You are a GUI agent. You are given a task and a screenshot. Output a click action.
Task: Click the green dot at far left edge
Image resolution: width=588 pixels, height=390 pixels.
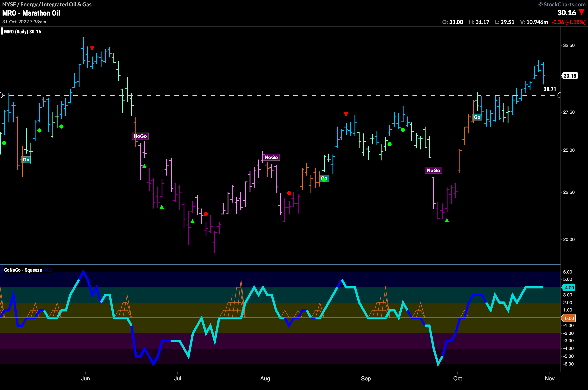(4, 143)
